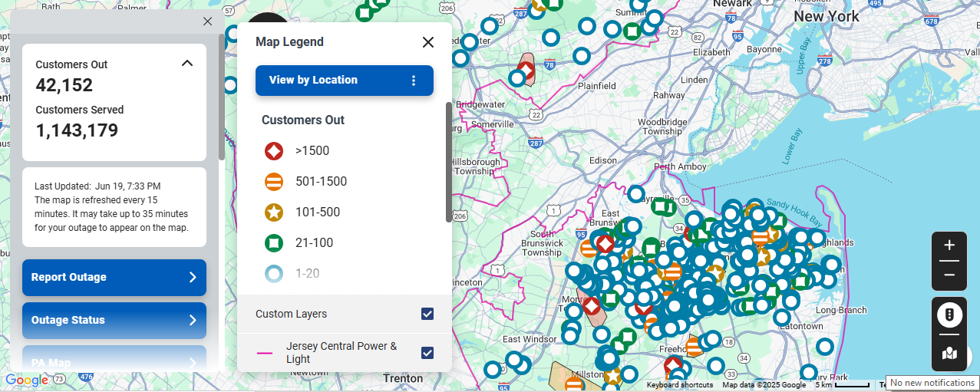Viewport: 980px width, 392px height.
Task: Click the Edison label on the map
Action: point(603,160)
